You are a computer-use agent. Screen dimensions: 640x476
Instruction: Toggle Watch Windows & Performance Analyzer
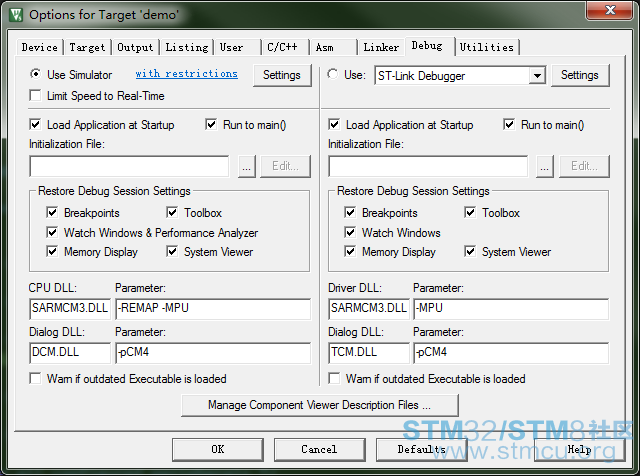pos(52,232)
